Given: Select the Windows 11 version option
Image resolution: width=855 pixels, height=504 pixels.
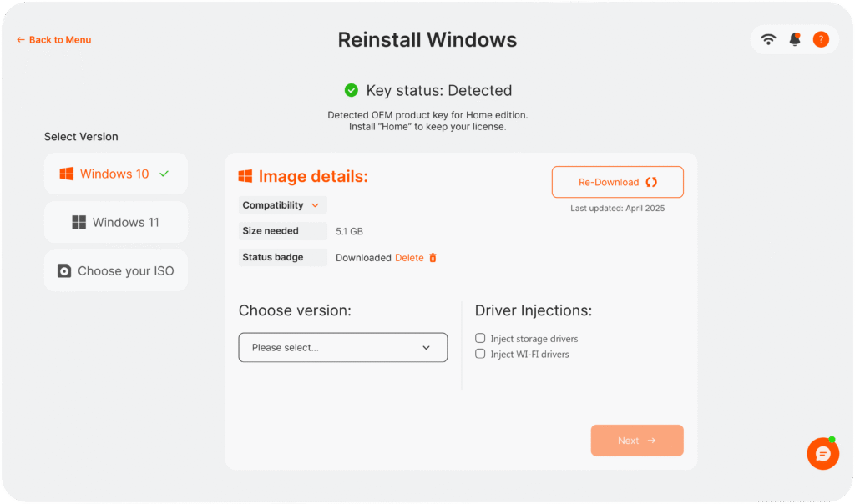Looking at the screenshot, I should (x=115, y=222).
